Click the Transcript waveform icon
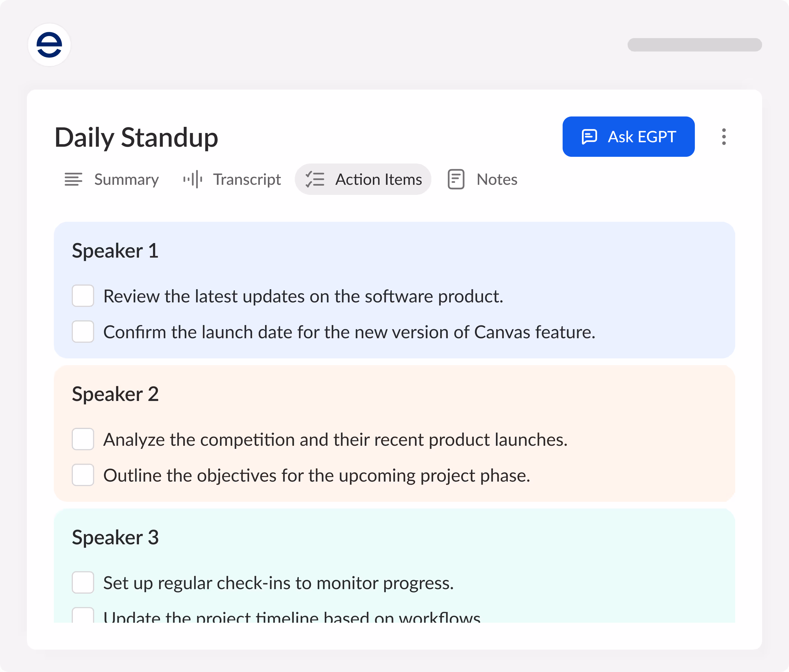This screenshot has width=789, height=672. point(193,179)
